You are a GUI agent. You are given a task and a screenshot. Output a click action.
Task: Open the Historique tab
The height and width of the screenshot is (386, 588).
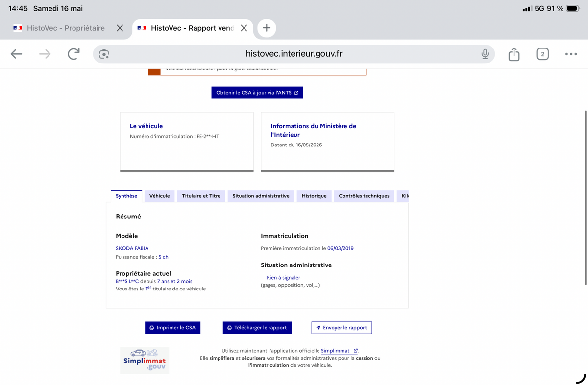(314, 196)
